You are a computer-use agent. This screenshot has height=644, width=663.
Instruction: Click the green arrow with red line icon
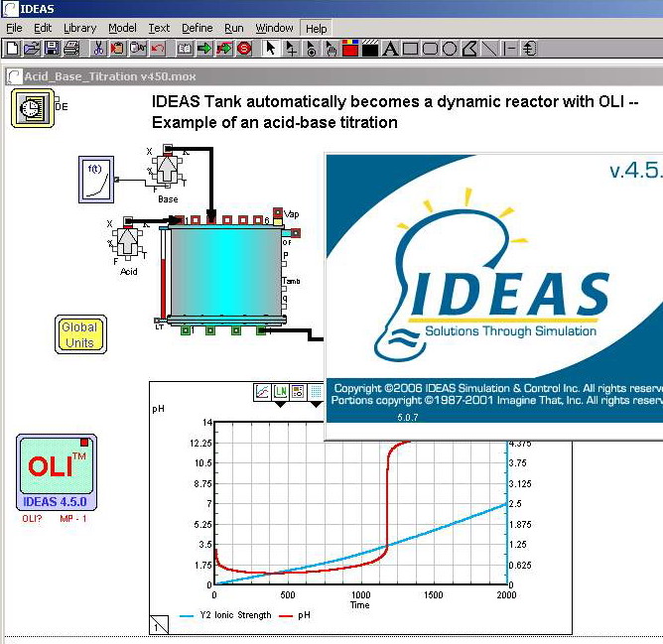point(224,49)
